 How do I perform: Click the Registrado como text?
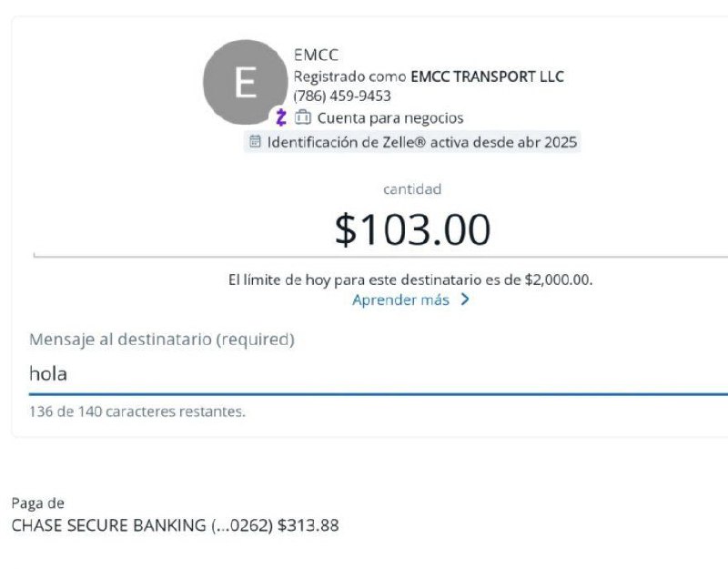pos(349,76)
